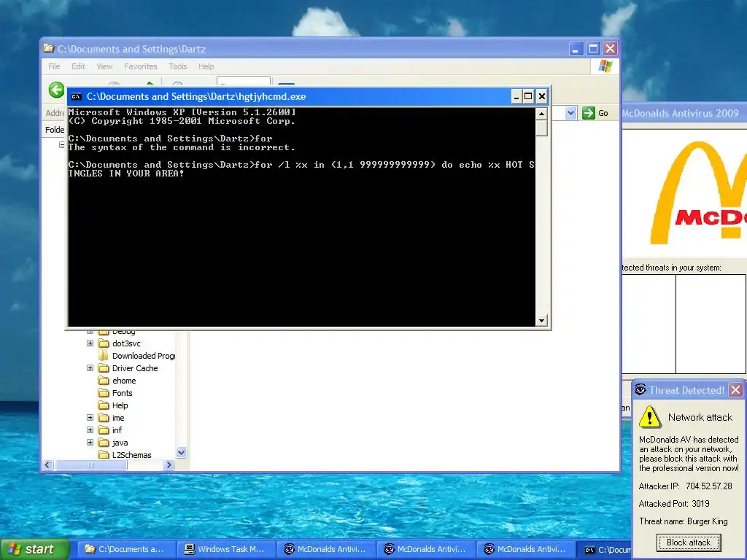747x560 pixels.
Task: Click the green Back arrow in Explorer
Action: coord(56,90)
